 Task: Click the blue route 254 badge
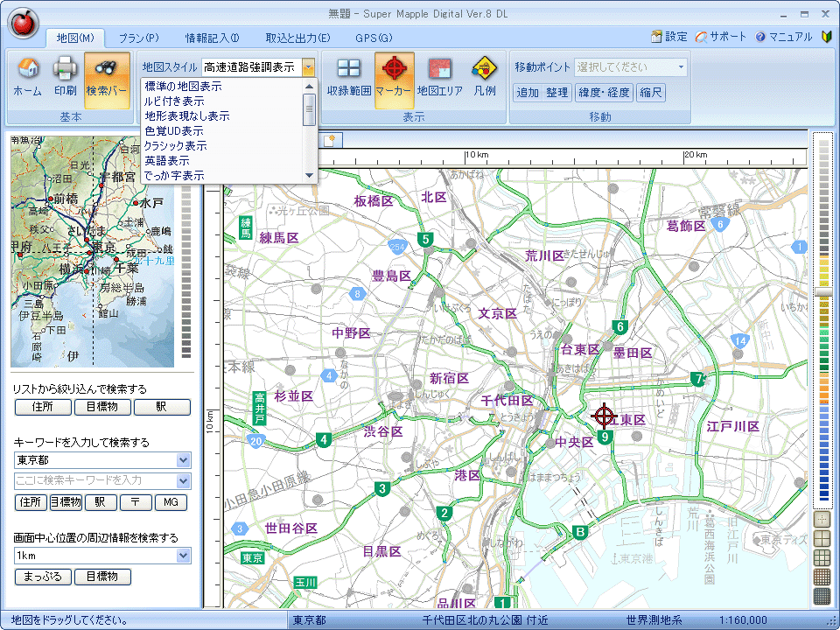[x=397, y=247]
